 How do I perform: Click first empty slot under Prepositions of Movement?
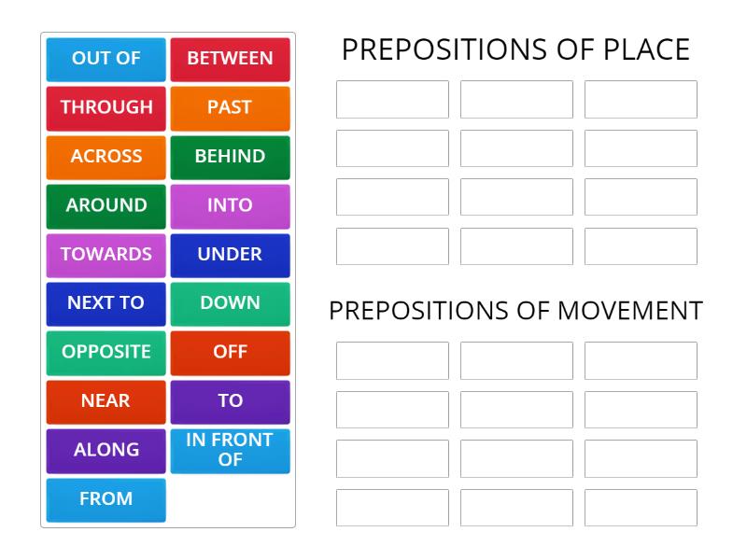pos(392,360)
